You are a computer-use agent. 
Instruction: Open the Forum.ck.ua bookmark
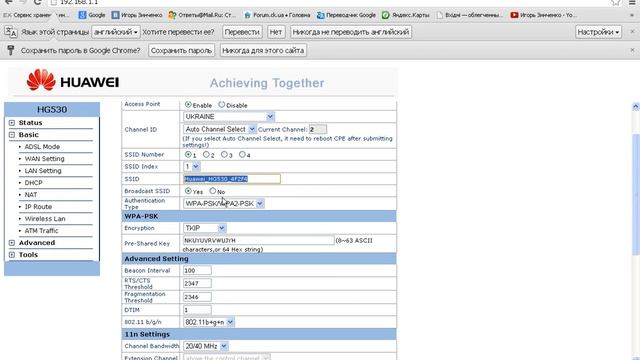click(277, 15)
